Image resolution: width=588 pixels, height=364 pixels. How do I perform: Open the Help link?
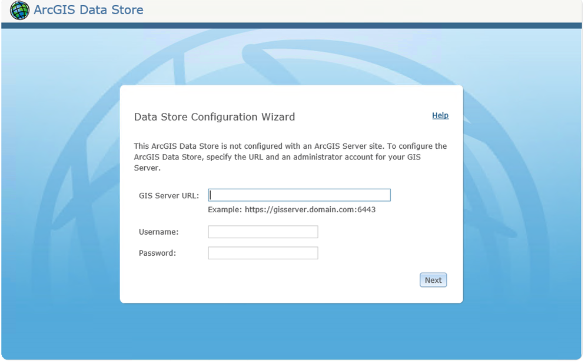pos(440,115)
